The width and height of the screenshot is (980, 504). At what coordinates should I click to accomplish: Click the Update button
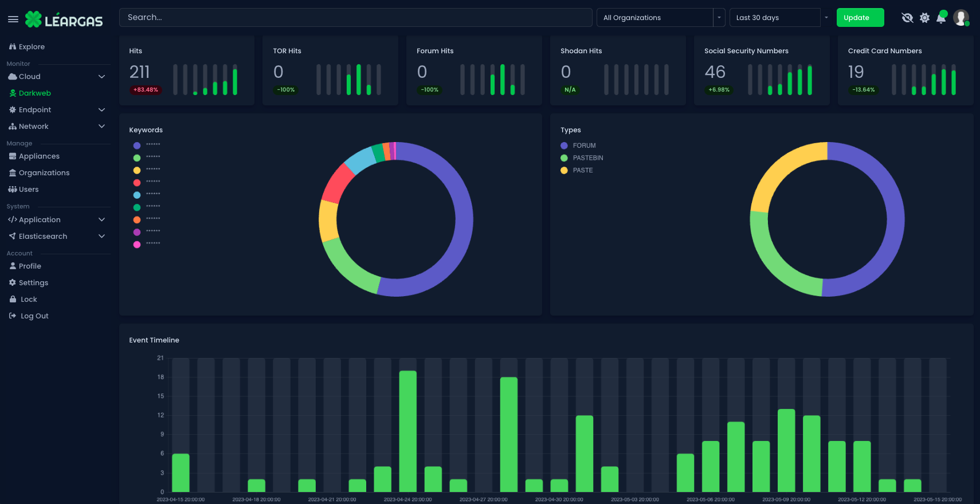click(860, 18)
